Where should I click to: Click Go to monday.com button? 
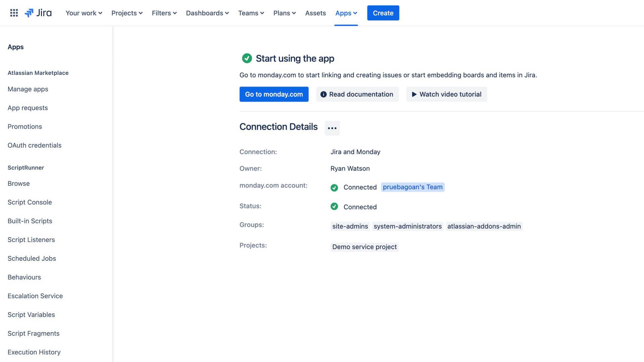[274, 94]
